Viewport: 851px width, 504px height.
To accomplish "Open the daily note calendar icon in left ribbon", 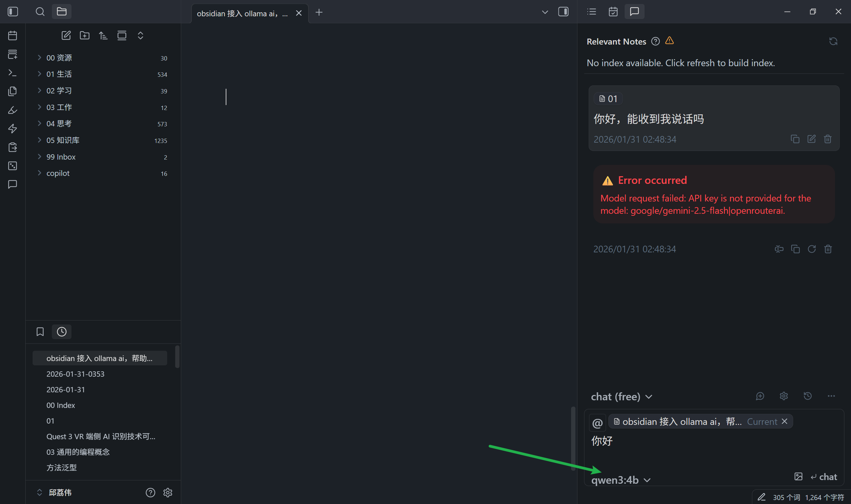I will pyautogui.click(x=13, y=36).
